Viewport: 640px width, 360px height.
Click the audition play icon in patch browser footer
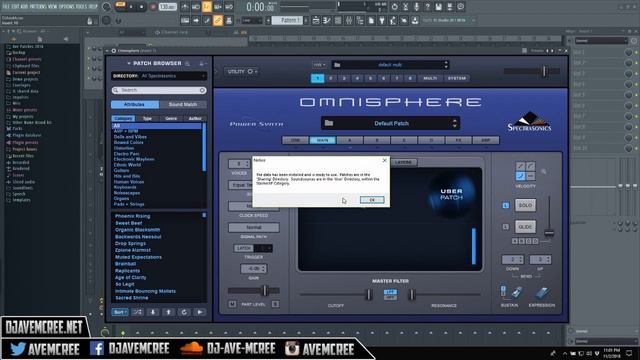[x=200, y=312]
